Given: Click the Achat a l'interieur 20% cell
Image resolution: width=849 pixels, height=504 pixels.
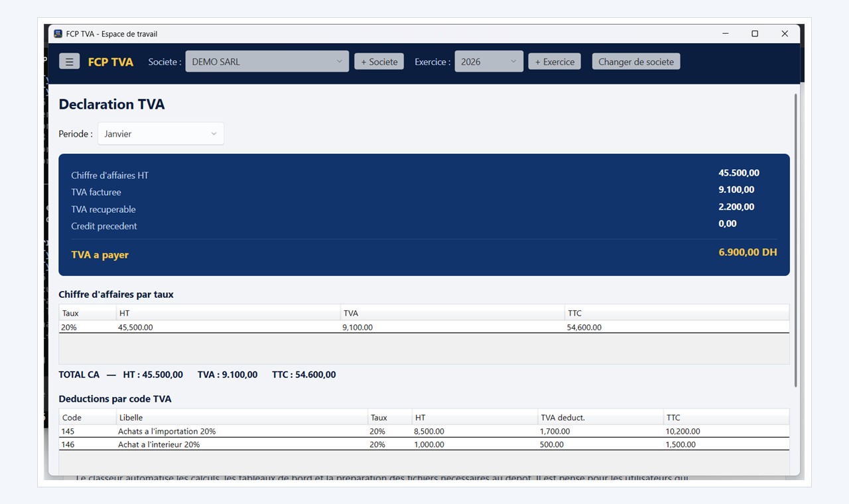Looking at the screenshot, I should (x=242, y=444).
